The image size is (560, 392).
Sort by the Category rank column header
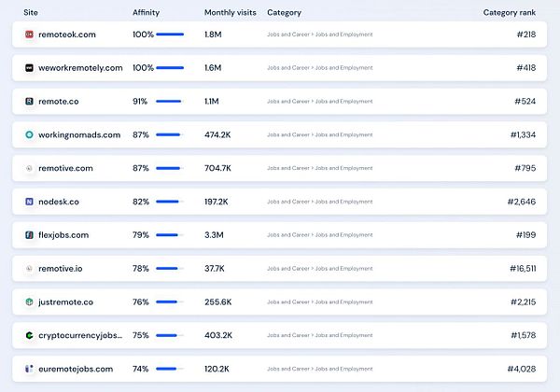coord(510,13)
